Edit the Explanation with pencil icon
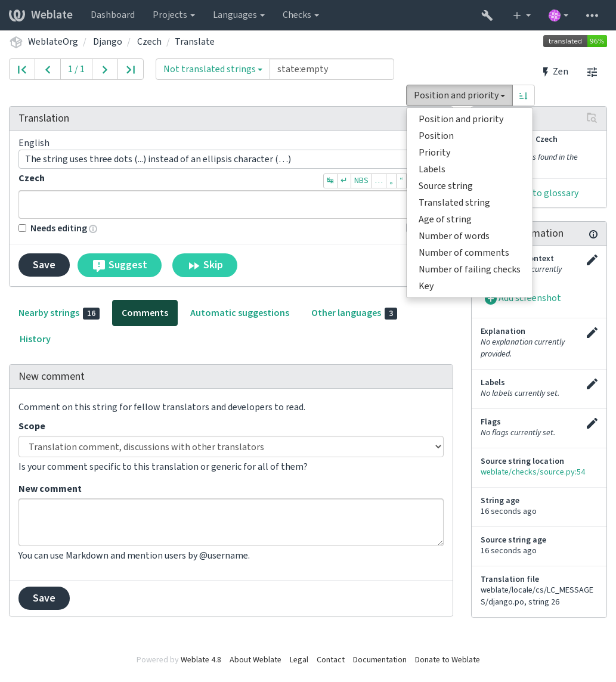The width and height of the screenshot is (616, 682). tap(592, 333)
